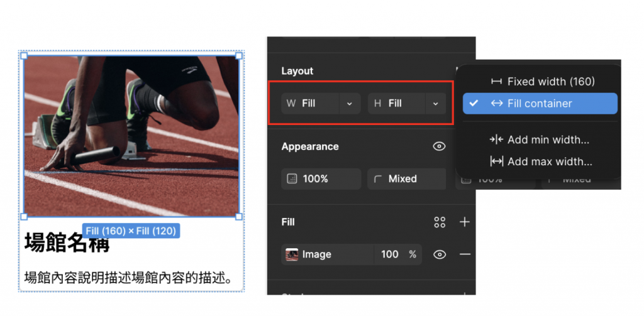
Task: Click the corner radius icon beside Mixed
Action: coord(378,179)
